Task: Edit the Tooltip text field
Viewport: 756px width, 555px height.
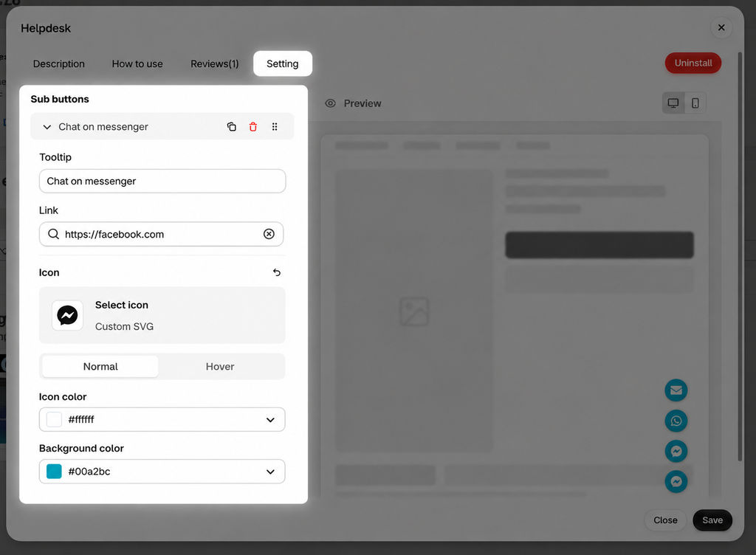Action: pyautogui.click(x=162, y=181)
